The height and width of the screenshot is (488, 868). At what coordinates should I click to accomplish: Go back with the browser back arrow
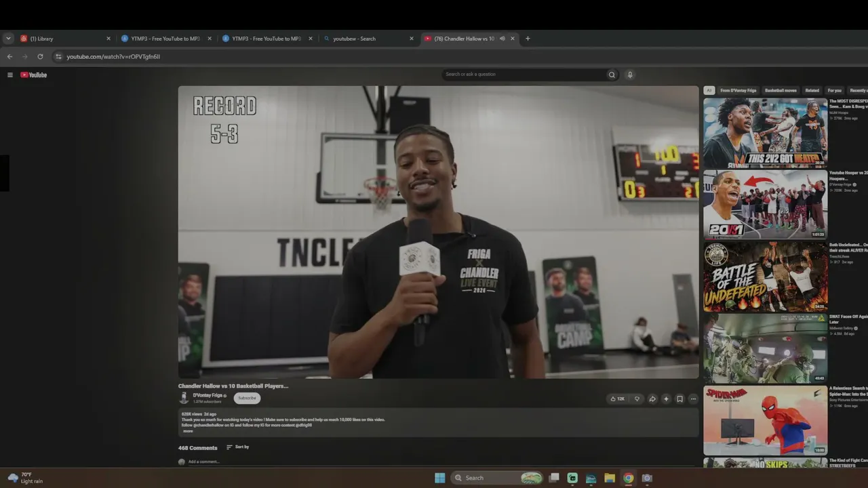pos(9,57)
